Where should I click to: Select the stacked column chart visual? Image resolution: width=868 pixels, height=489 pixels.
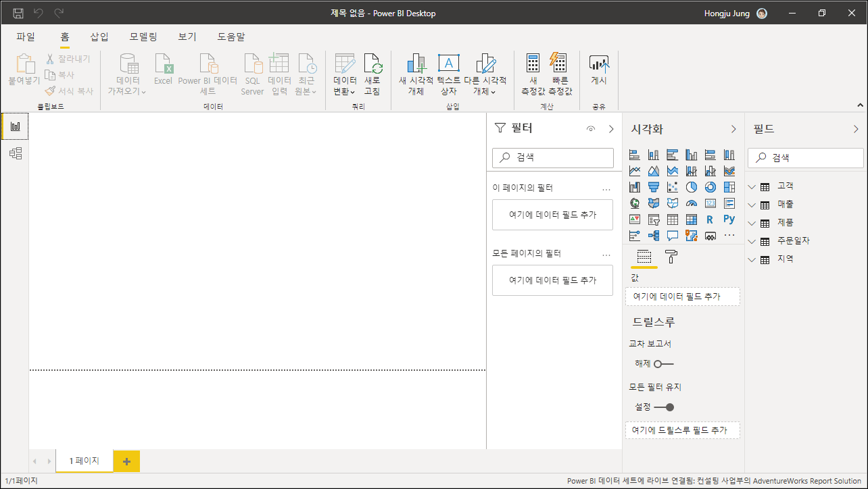point(653,155)
